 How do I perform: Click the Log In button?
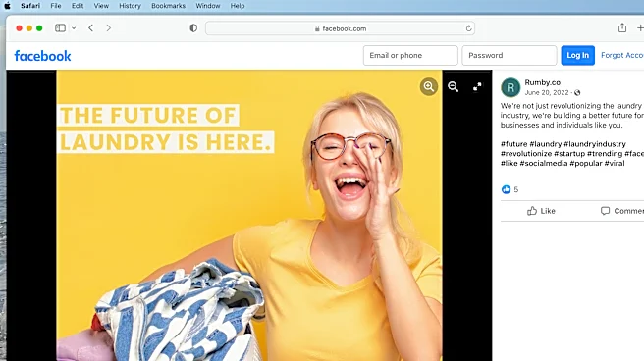pos(578,55)
